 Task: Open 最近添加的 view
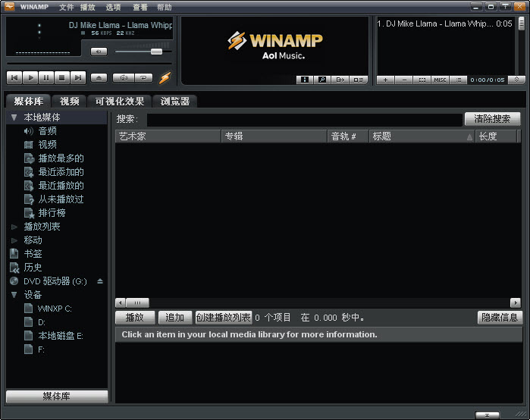pyautogui.click(x=61, y=172)
